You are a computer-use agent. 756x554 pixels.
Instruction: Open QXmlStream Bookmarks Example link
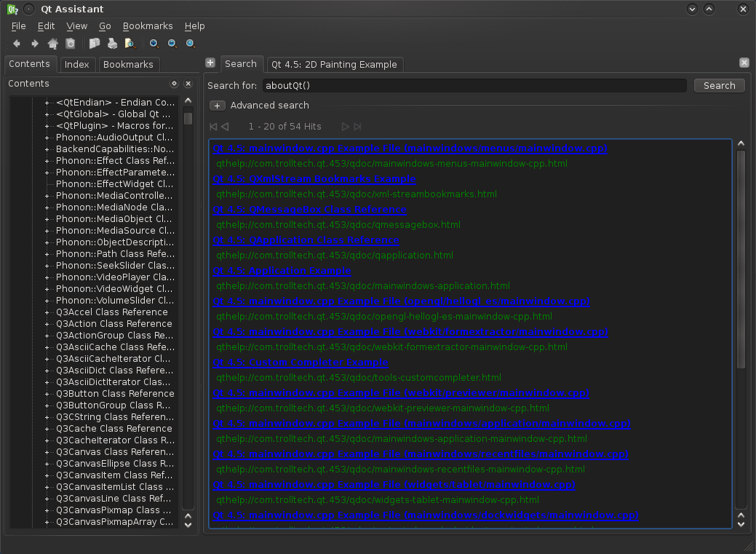(314, 179)
